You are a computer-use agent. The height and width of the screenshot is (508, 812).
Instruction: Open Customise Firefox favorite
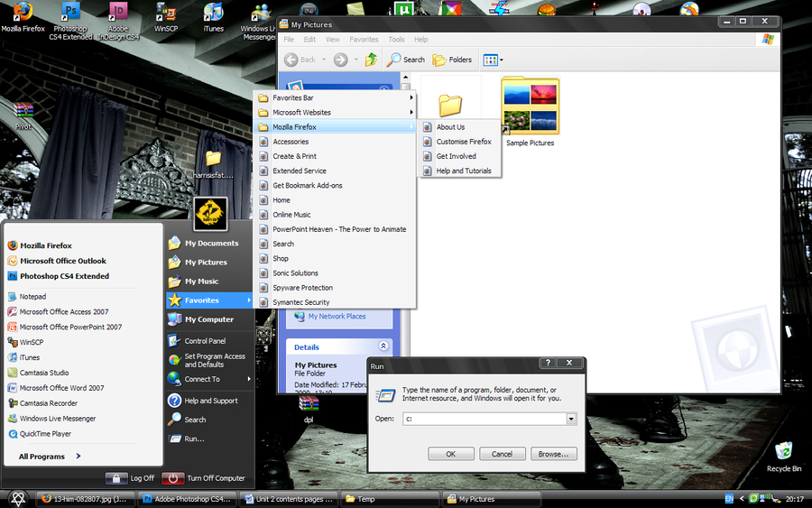pyautogui.click(x=460, y=142)
